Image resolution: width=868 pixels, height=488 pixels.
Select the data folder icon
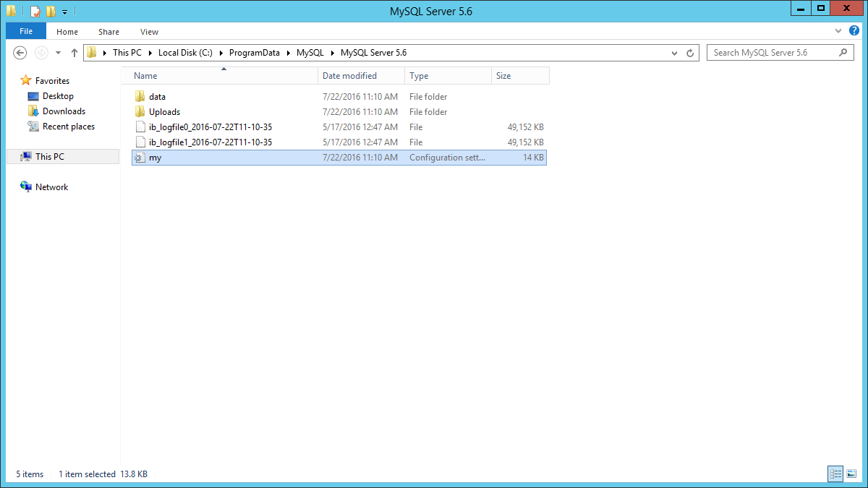[x=140, y=97]
